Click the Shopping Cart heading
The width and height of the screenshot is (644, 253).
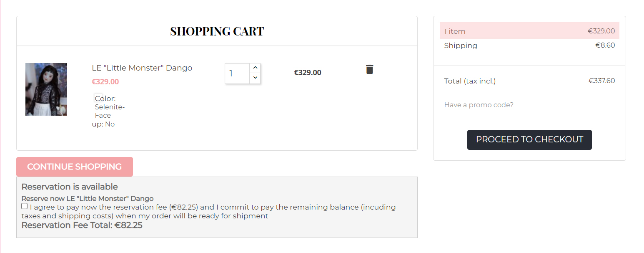[217, 31]
